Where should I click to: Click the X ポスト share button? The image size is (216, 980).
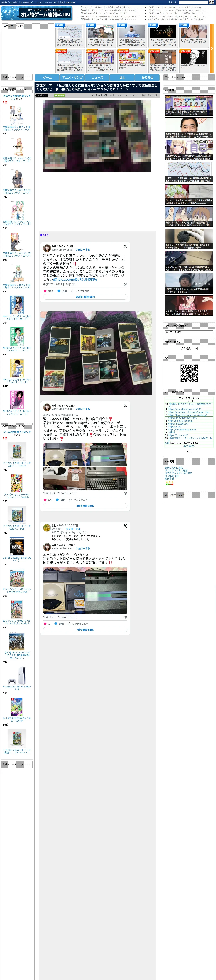tap(42, 96)
